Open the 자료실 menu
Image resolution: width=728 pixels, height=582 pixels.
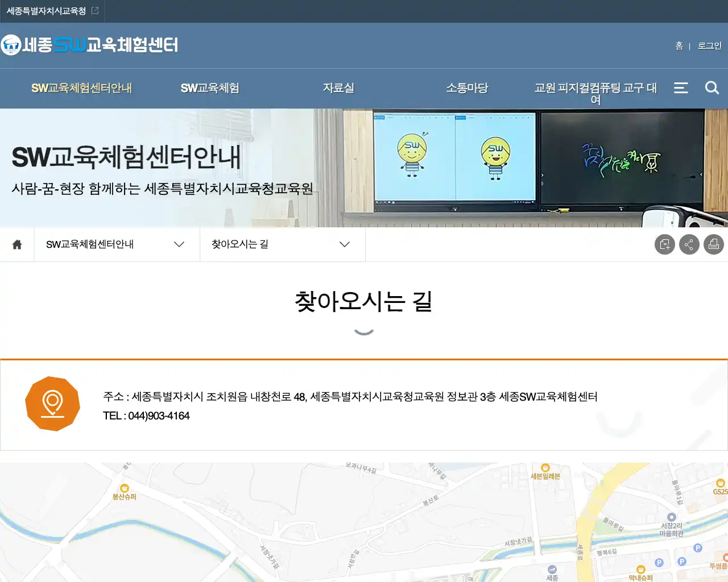click(338, 88)
